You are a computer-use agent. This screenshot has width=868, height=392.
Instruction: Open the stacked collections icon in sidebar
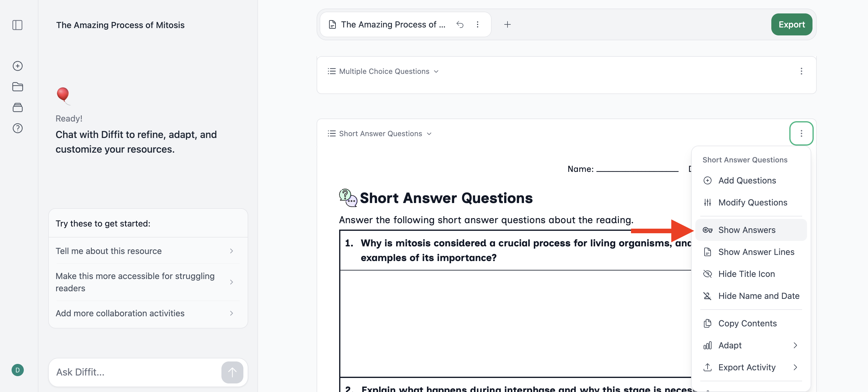[17, 107]
